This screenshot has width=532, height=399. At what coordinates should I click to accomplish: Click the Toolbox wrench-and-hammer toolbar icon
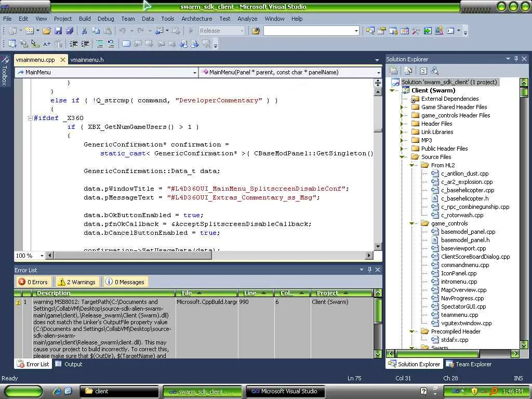tap(416, 31)
